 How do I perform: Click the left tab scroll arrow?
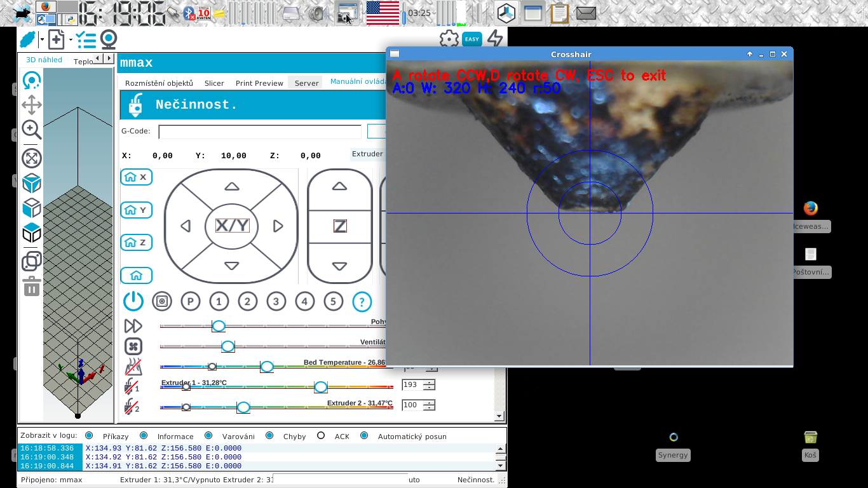pos(98,59)
